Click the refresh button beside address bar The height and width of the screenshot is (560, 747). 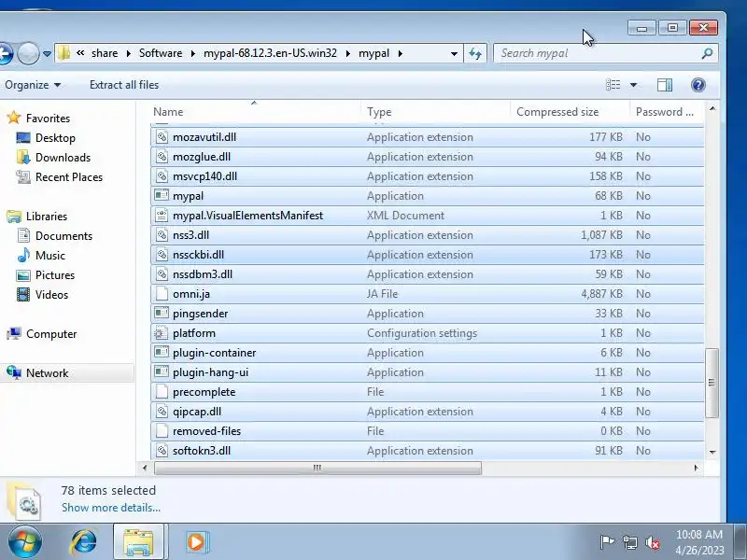475,53
